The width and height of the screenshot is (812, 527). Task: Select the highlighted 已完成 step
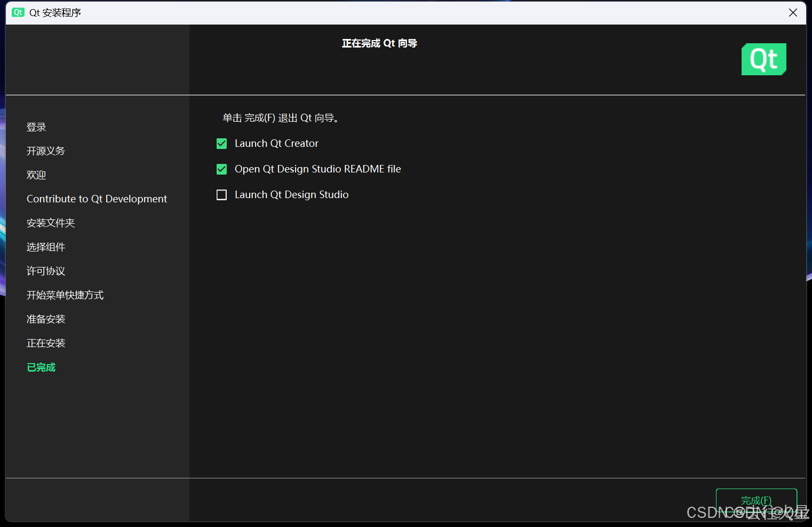(41, 367)
